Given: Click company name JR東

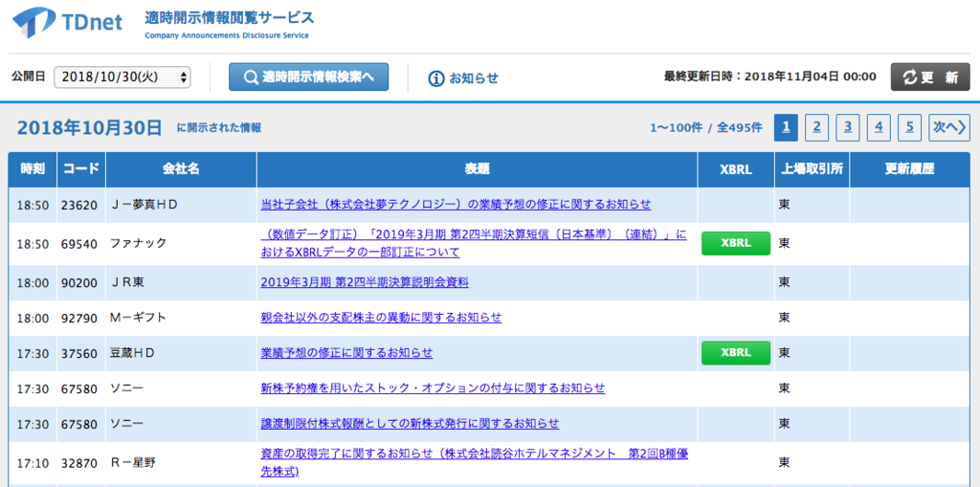Looking at the screenshot, I should coord(127,282).
